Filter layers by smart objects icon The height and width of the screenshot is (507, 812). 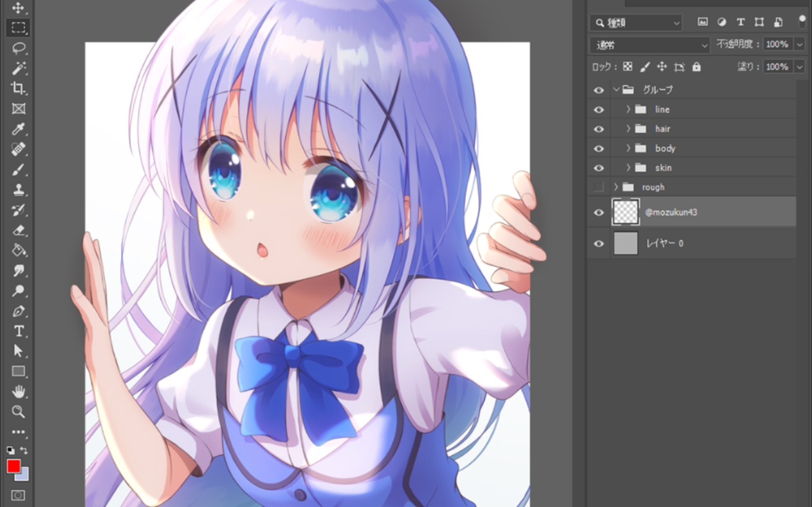click(x=778, y=22)
